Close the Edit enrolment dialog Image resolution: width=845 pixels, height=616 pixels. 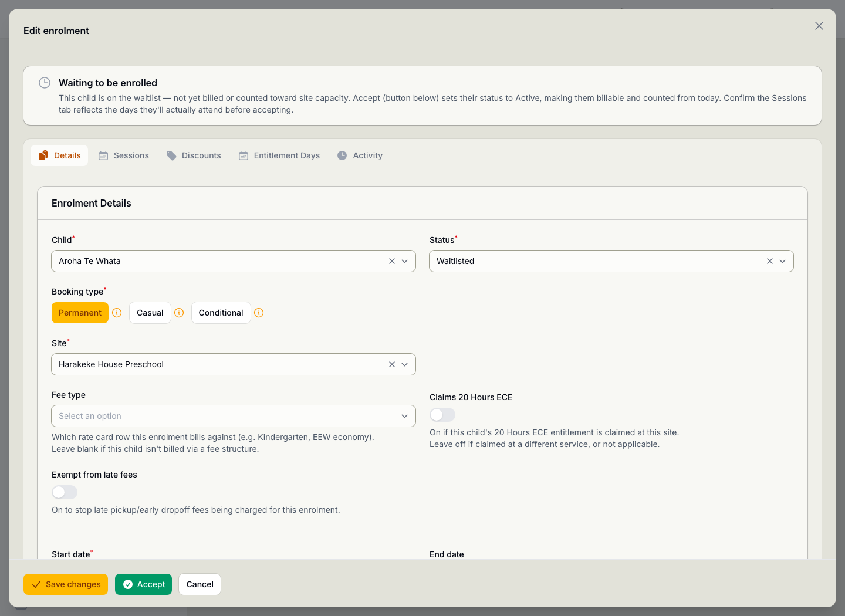[819, 26]
